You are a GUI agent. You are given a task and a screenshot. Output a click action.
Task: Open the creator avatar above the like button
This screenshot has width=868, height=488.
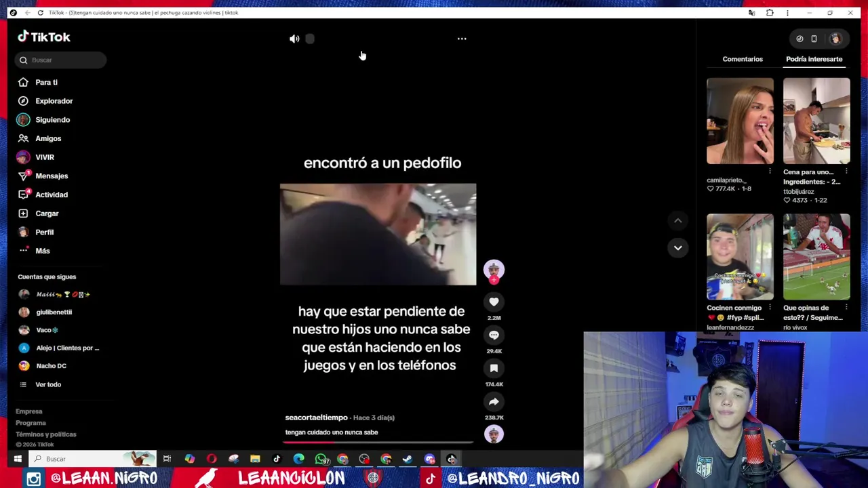(x=494, y=270)
